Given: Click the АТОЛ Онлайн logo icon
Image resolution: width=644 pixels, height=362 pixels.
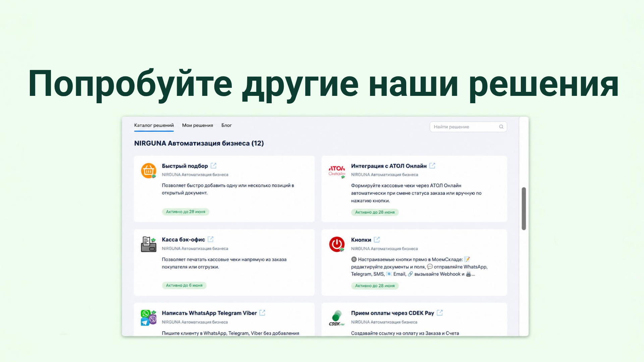Looking at the screenshot, I should (x=337, y=171).
